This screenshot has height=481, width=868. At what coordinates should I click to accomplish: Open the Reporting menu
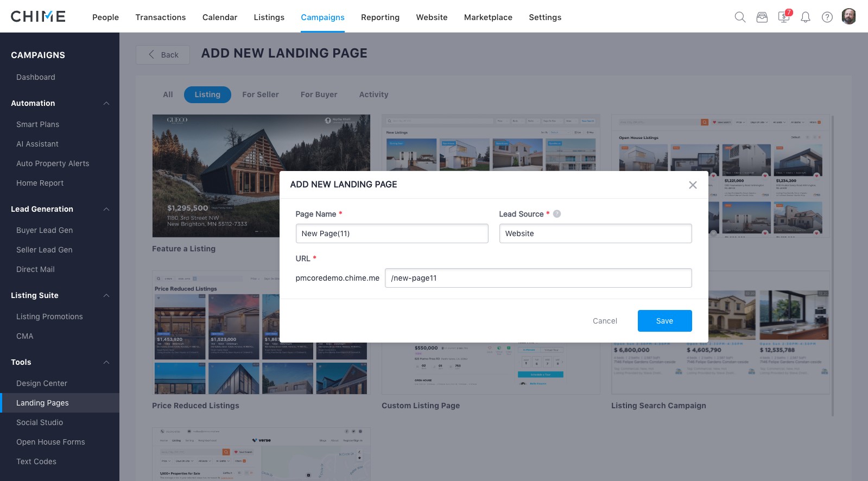pos(380,17)
